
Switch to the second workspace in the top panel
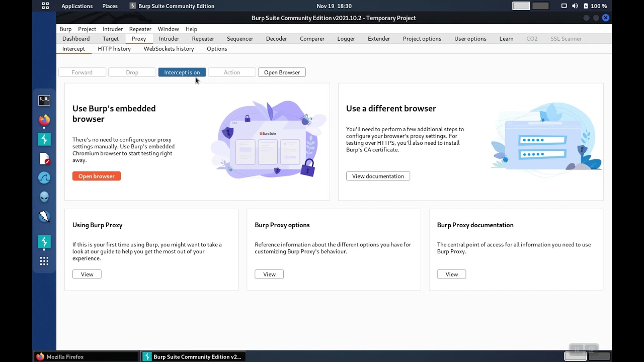coord(540,6)
